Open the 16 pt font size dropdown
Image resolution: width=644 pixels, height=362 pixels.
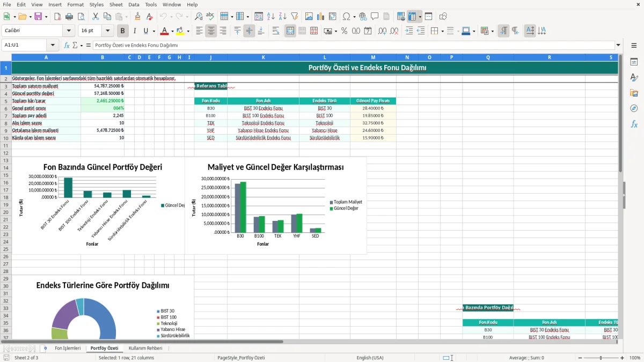pos(108,31)
